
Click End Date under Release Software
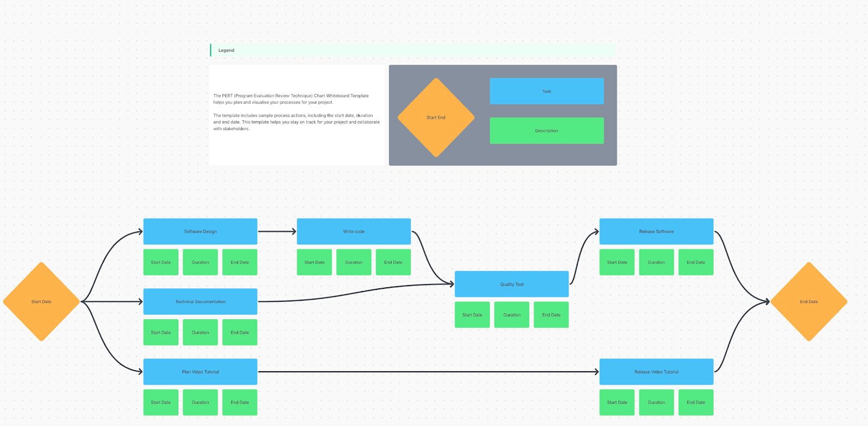(696, 262)
